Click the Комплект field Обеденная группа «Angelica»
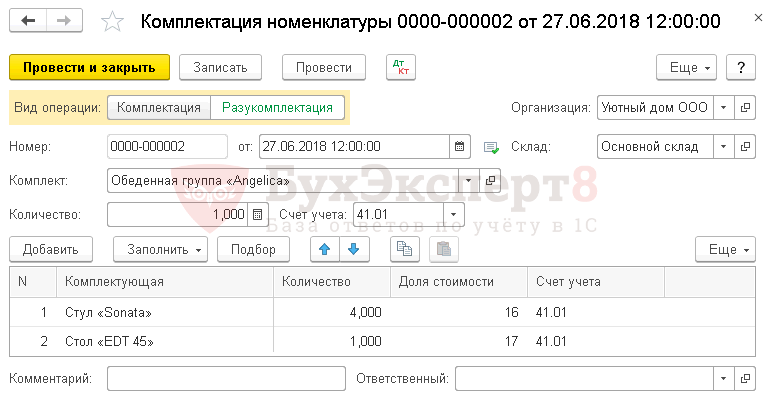 pos(283,180)
